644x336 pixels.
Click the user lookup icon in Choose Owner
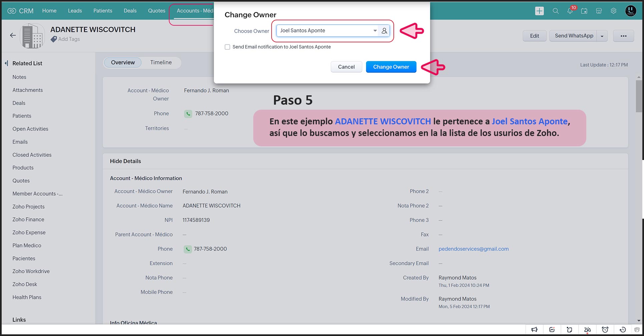[x=384, y=31]
